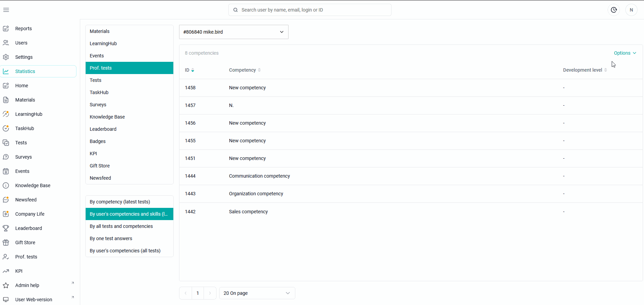The image size is (644, 305).
Task: Open the N profile avatar
Action: click(631, 10)
